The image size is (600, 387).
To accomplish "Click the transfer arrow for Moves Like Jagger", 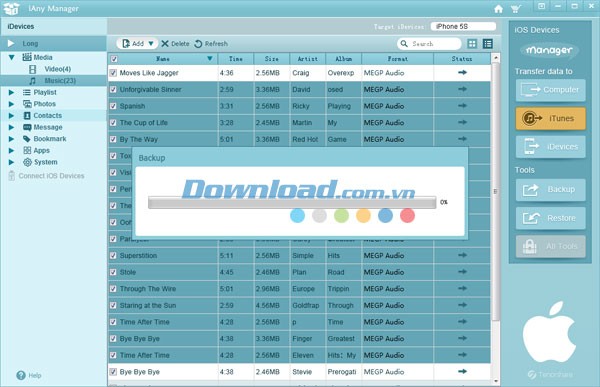I will click(462, 72).
